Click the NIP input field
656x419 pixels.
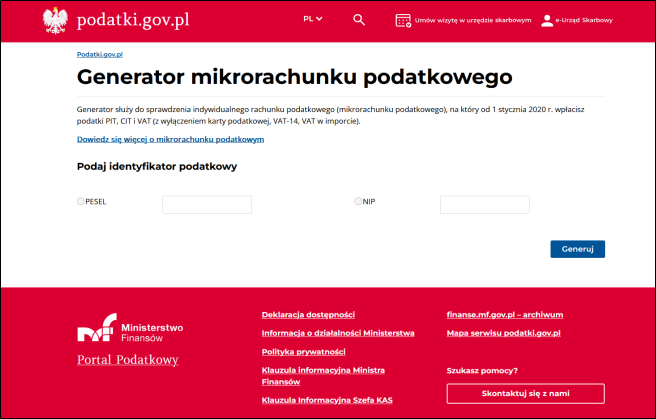pyautogui.click(x=484, y=204)
